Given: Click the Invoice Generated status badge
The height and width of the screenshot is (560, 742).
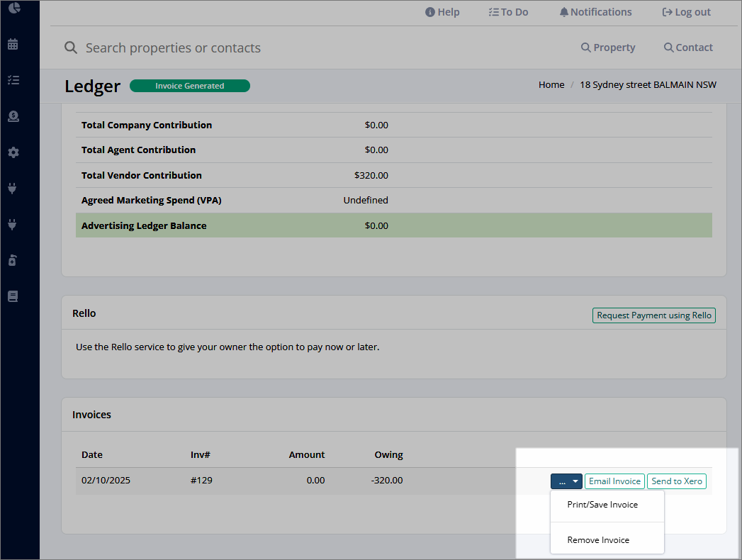Looking at the screenshot, I should pyautogui.click(x=190, y=86).
